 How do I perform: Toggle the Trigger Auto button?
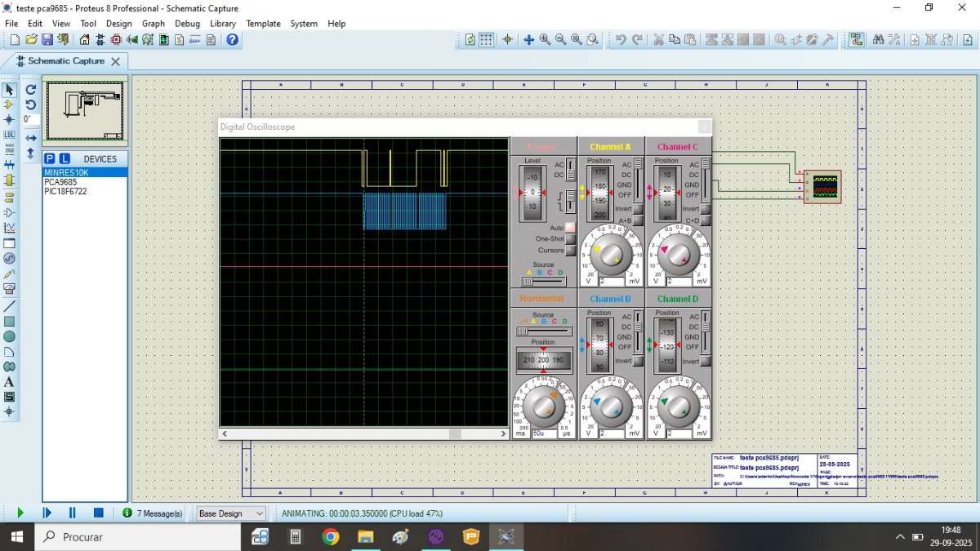(x=570, y=227)
